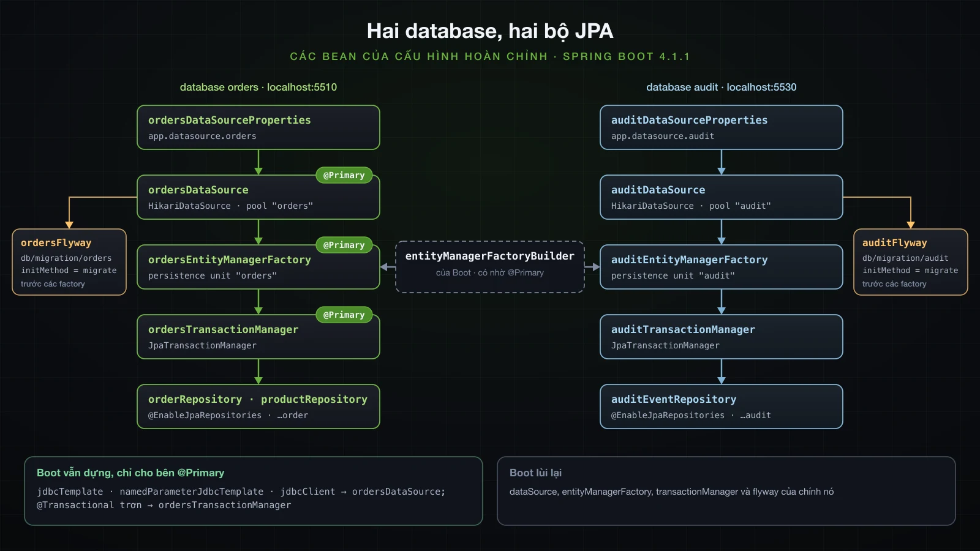
Task: Select the auditEventRepository node
Action: coord(722,407)
